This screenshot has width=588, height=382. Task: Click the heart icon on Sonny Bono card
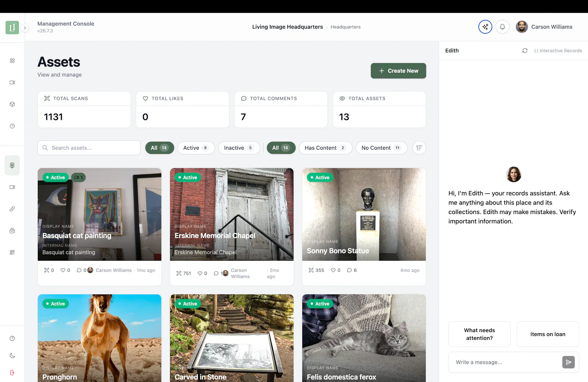tap(333, 270)
